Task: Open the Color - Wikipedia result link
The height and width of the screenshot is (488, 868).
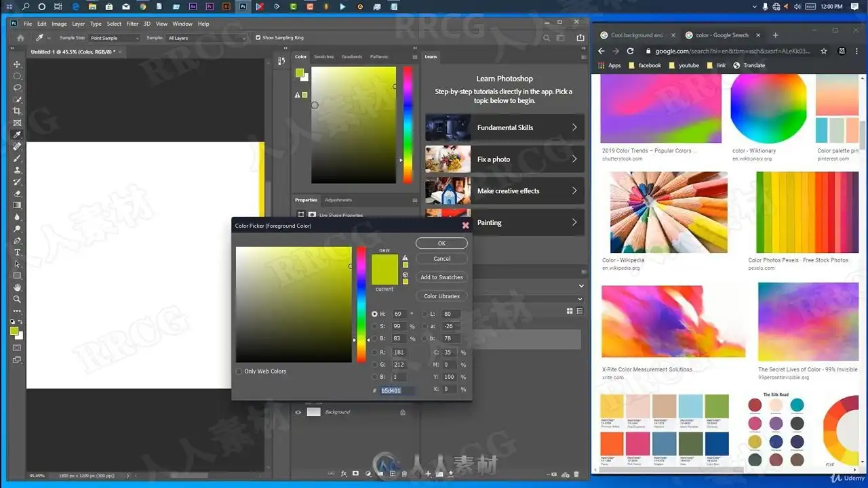Action: pos(623,260)
